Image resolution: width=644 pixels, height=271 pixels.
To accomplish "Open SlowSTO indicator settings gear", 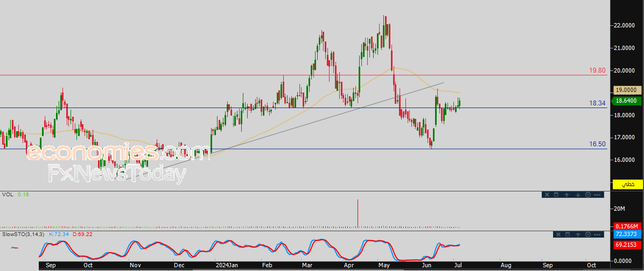I will [588, 234].
